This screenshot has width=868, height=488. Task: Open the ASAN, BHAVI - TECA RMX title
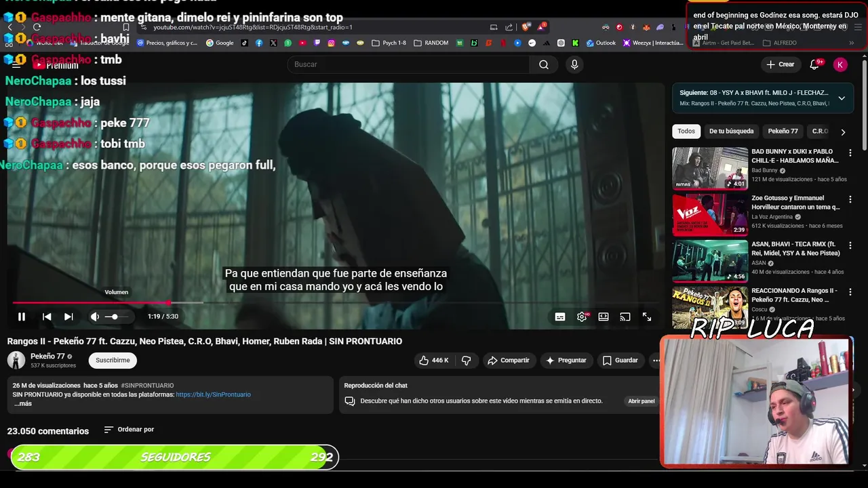point(795,249)
